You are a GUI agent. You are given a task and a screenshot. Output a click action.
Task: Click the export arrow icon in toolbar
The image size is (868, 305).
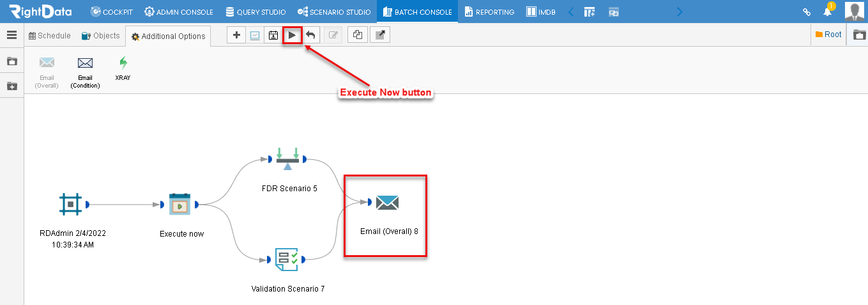click(x=380, y=35)
